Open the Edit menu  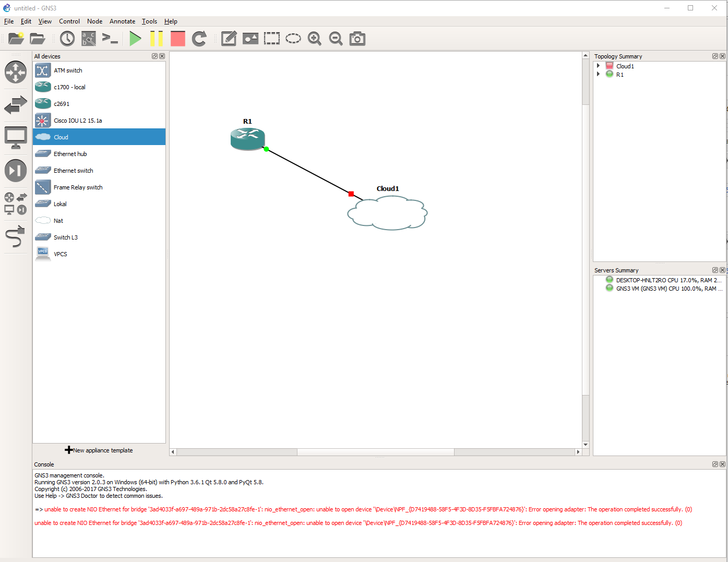click(x=26, y=21)
